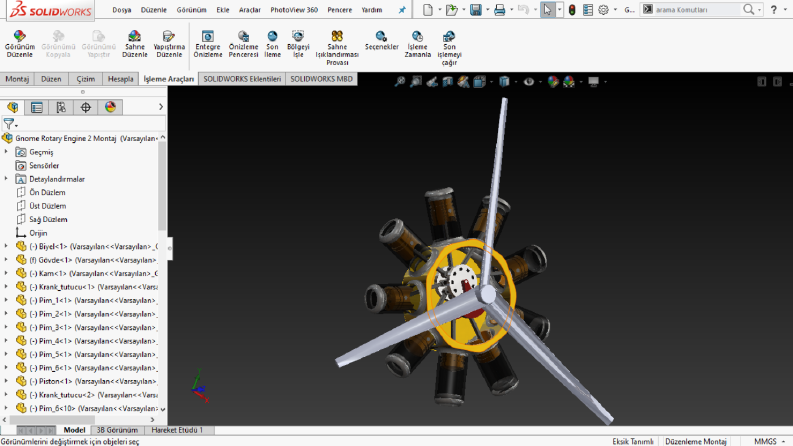Toggle the selection cursor tool
This screenshot has height=446, width=793.
coord(547,10)
